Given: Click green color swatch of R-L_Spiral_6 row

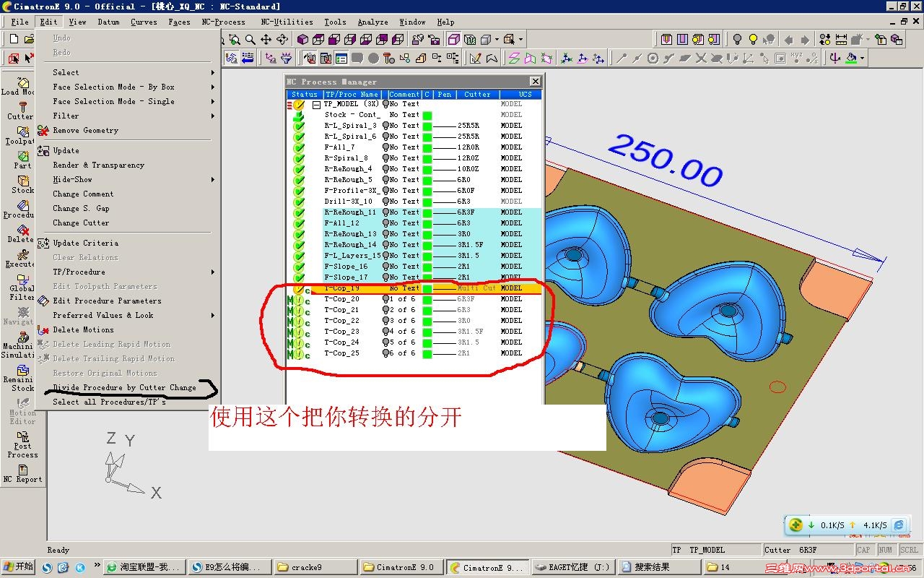Looking at the screenshot, I should pos(427,137).
